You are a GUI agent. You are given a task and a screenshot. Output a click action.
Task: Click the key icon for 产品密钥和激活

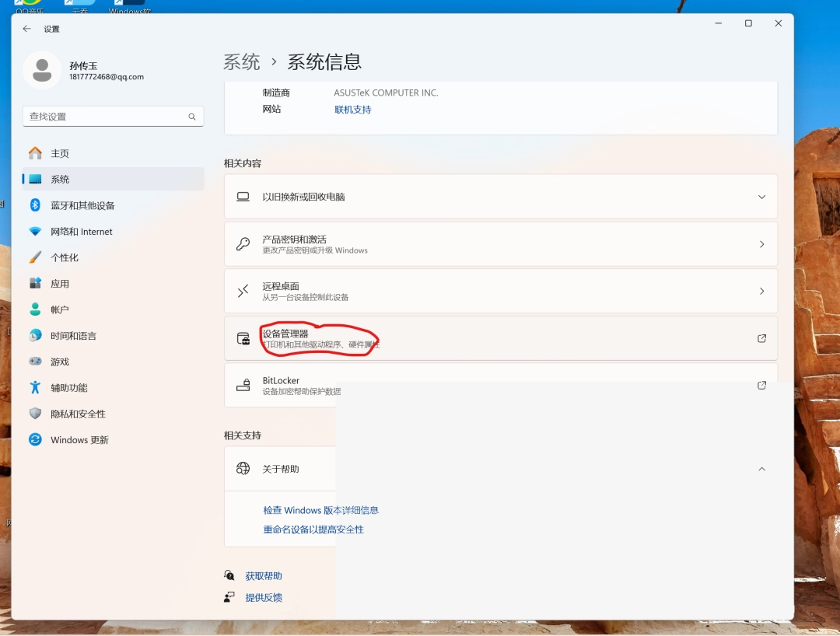(243, 244)
